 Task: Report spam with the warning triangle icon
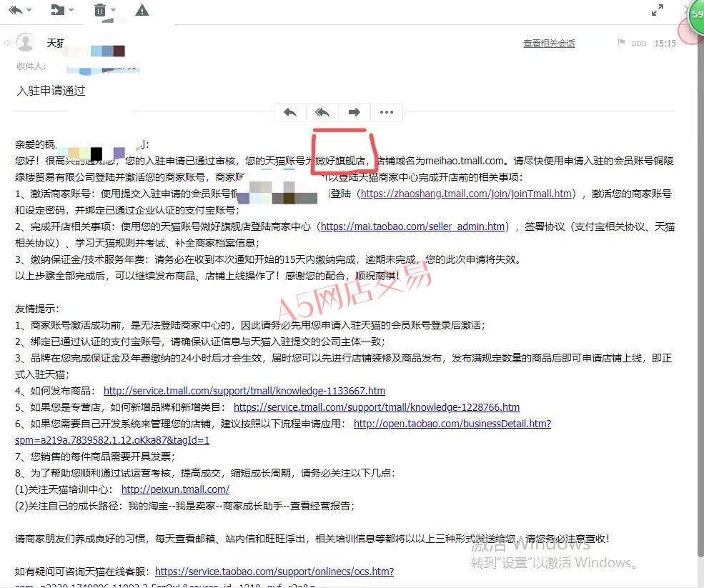pos(142,9)
